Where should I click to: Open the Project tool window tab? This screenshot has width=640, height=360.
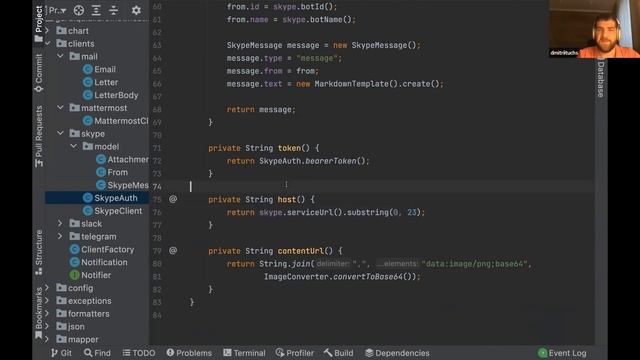39,24
